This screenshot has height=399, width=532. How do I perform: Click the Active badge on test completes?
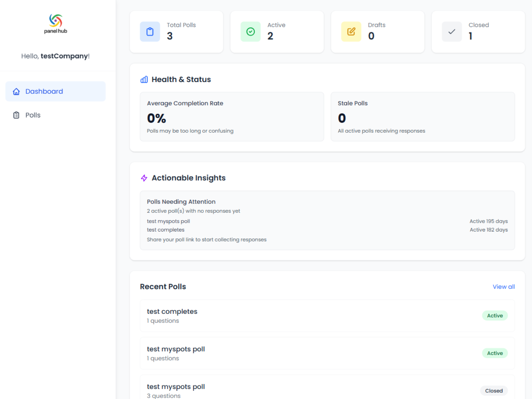tap(495, 316)
